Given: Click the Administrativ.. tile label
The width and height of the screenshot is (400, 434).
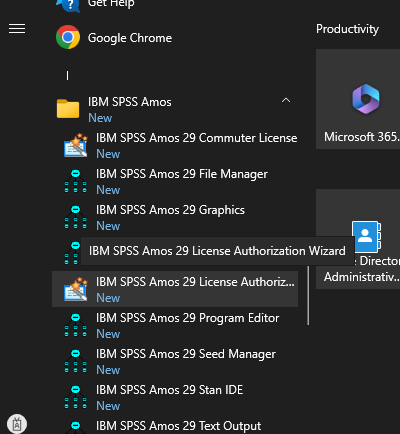Looking at the screenshot, I should pos(362,277).
